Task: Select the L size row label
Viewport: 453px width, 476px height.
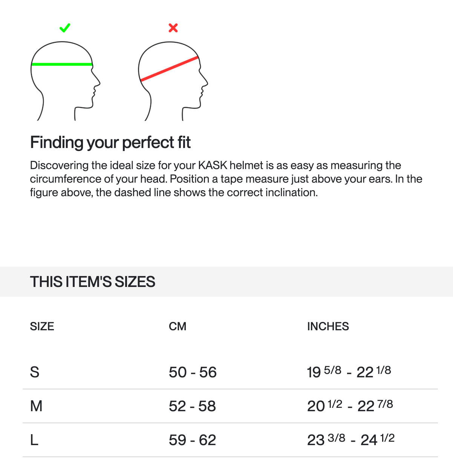Action: point(34,440)
